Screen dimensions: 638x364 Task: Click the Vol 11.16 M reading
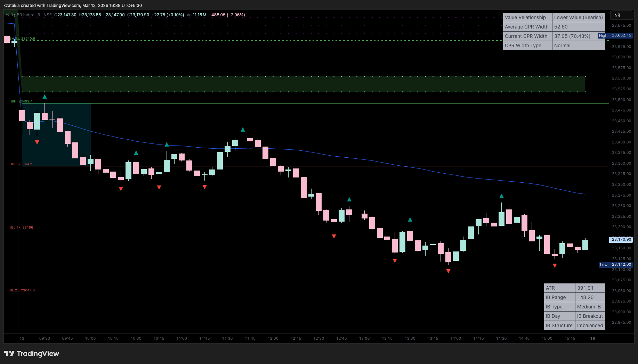point(196,15)
